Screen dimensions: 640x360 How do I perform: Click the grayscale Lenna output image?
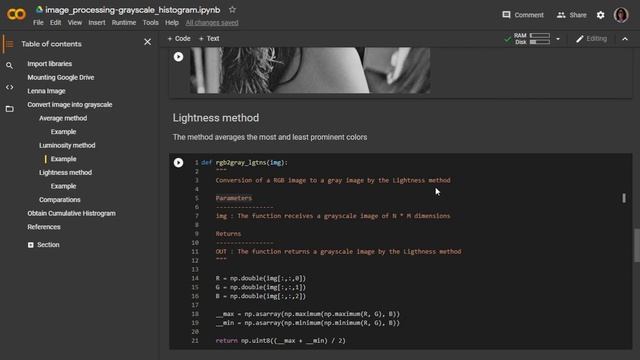pos(310,70)
